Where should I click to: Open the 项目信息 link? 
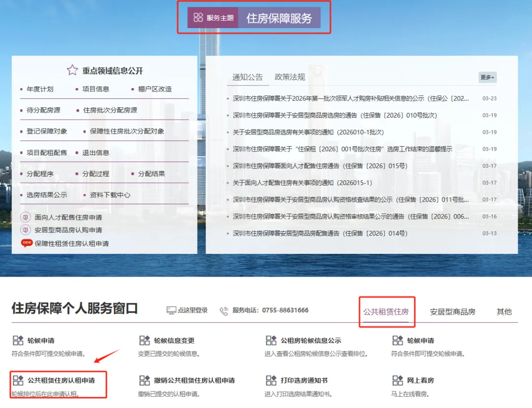point(96,89)
